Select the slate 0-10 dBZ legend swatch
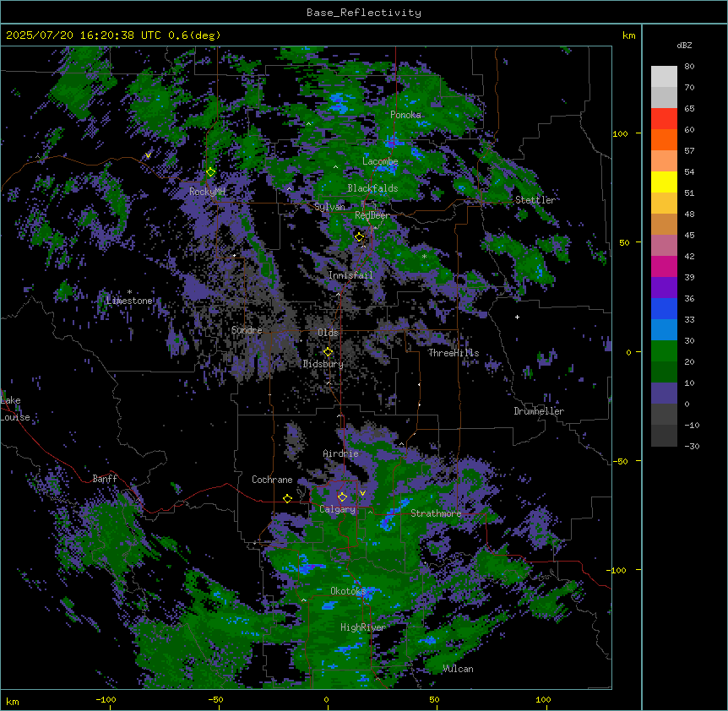Image resolution: width=728 pixels, height=711 pixels. pyautogui.click(x=664, y=393)
